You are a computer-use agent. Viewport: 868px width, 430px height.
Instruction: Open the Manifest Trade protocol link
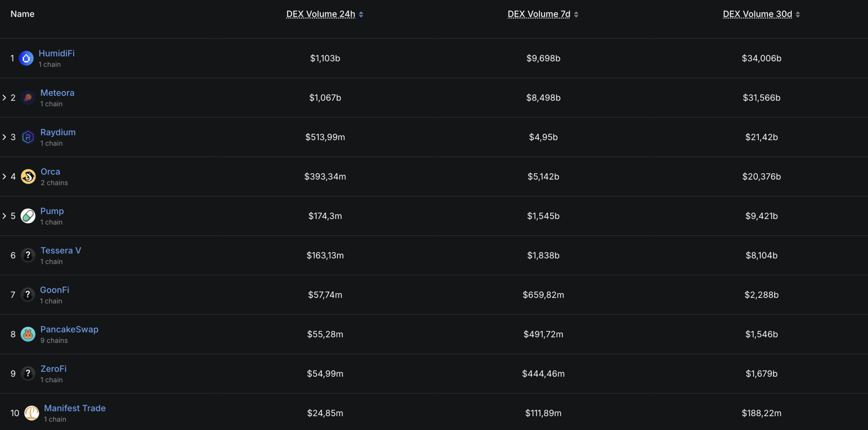[x=75, y=408]
